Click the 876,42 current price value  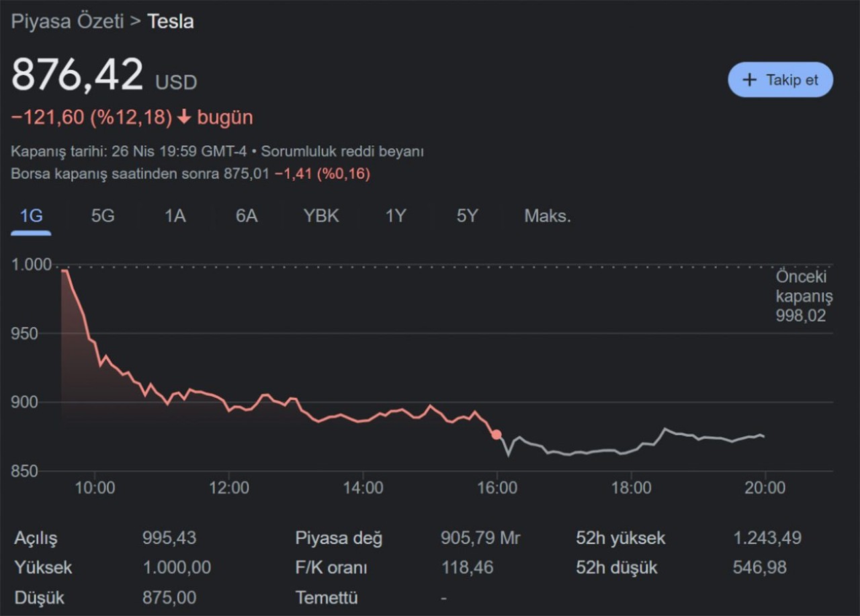pyautogui.click(x=77, y=75)
